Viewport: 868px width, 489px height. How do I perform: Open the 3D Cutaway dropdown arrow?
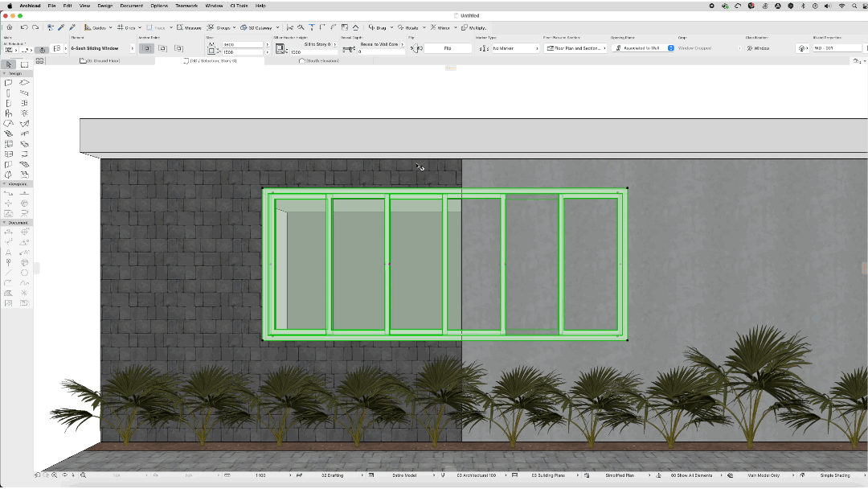click(x=277, y=27)
